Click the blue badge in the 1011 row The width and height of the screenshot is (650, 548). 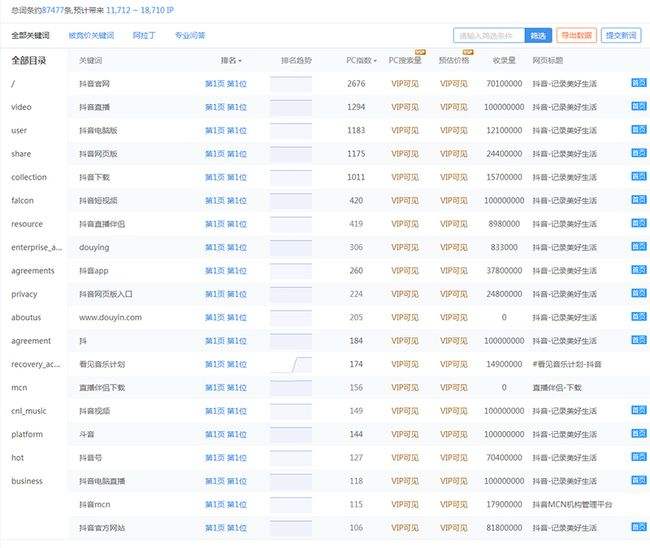639,176
